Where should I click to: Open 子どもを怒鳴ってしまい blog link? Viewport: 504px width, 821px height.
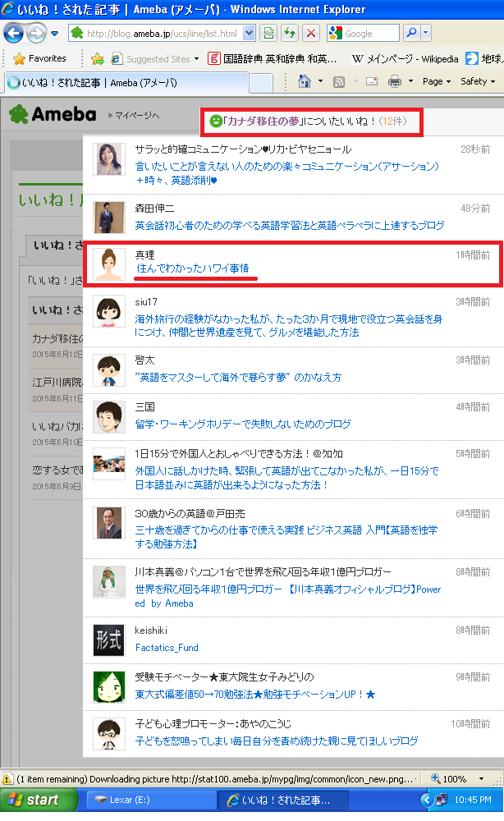coord(277,741)
